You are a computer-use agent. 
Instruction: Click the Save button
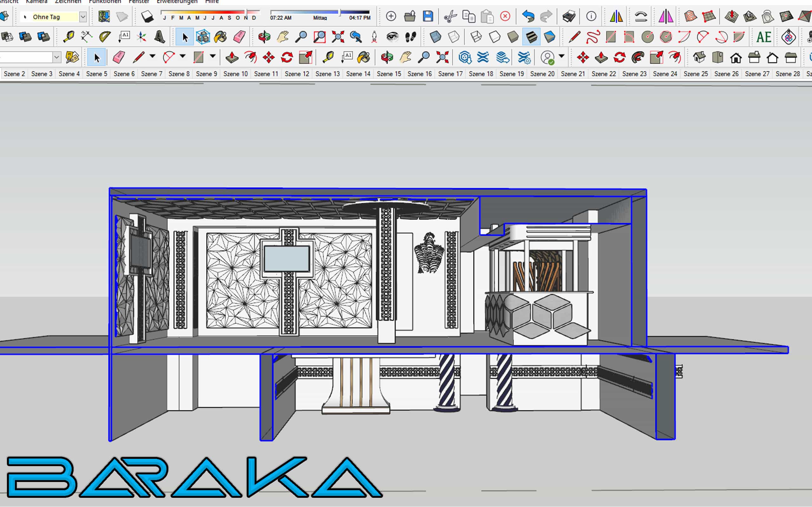click(x=428, y=16)
